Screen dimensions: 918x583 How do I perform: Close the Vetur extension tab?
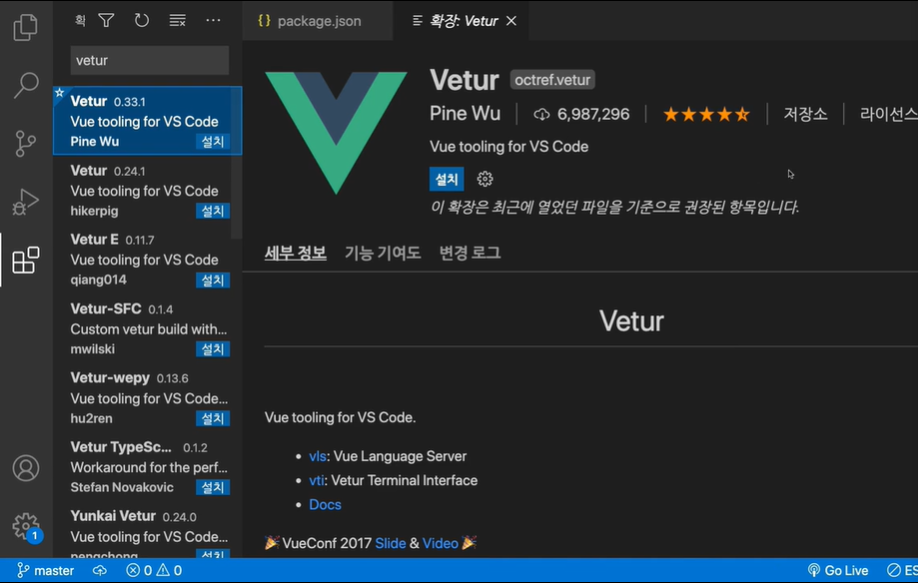click(x=511, y=21)
